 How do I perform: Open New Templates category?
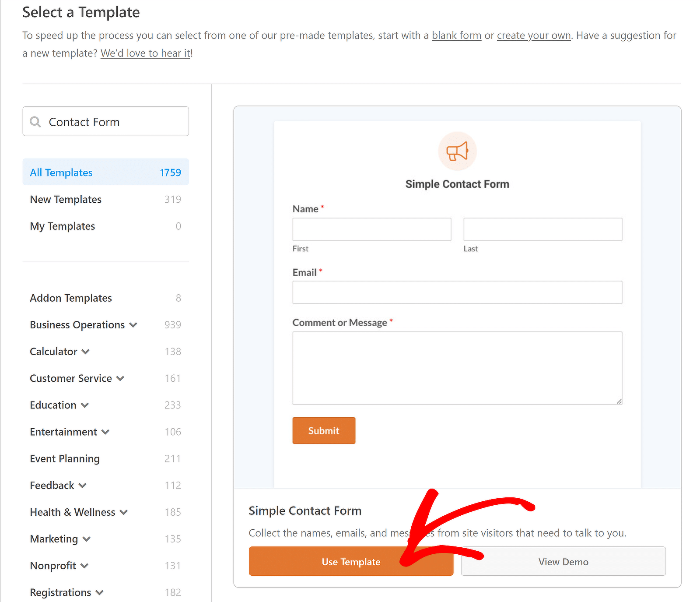105,199
